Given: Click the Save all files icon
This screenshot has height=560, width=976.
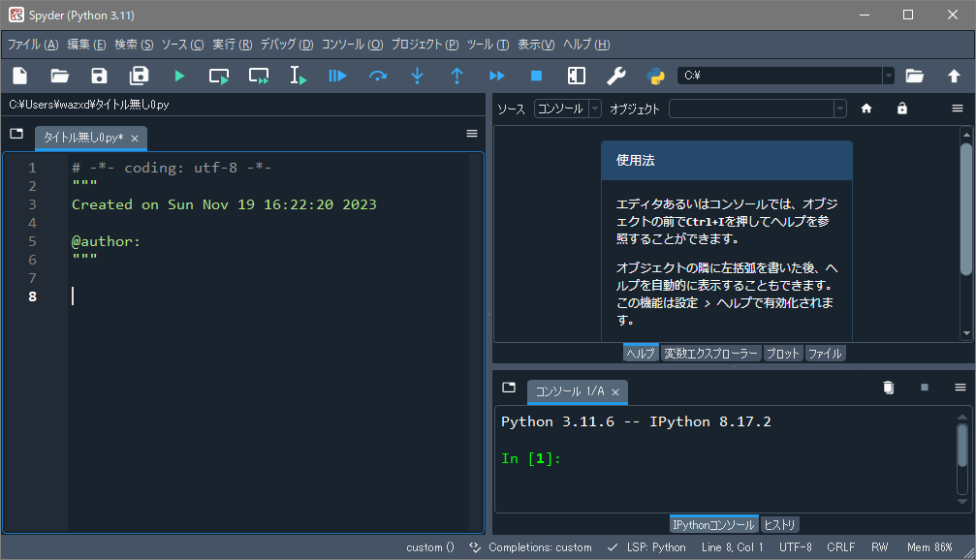Looking at the screenshot, I should click(140, 76).
